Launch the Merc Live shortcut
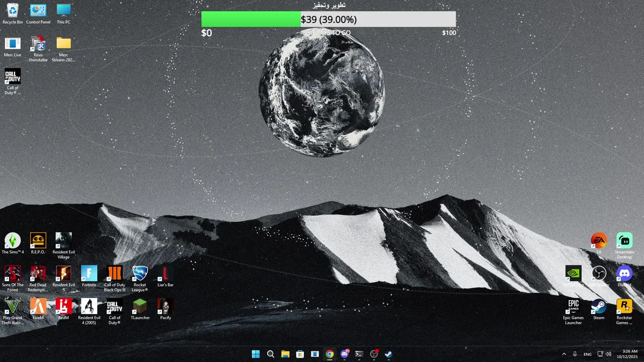Image resolution: width=644 pixels, height=362 pixels. 13,46
